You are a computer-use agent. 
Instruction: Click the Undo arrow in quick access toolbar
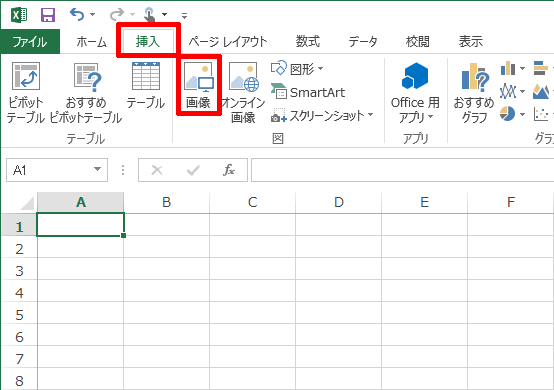pos(77,14)
